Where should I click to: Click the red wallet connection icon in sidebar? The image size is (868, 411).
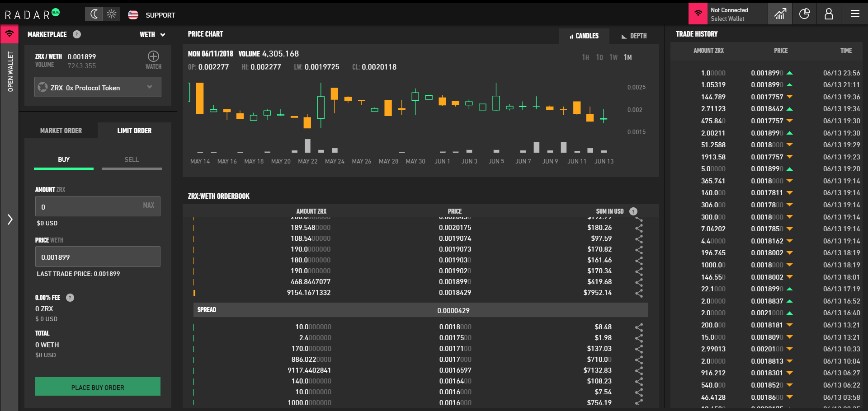tap(9, 34)
